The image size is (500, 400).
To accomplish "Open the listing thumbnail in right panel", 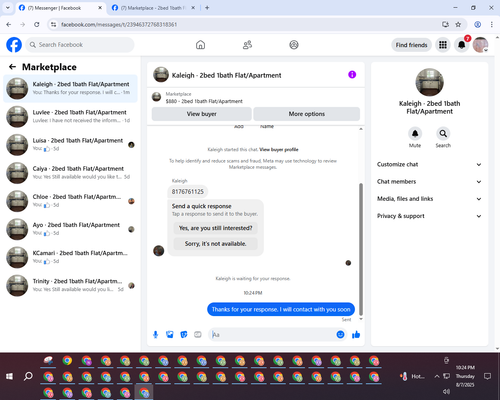I will click(x=429, y=82).
